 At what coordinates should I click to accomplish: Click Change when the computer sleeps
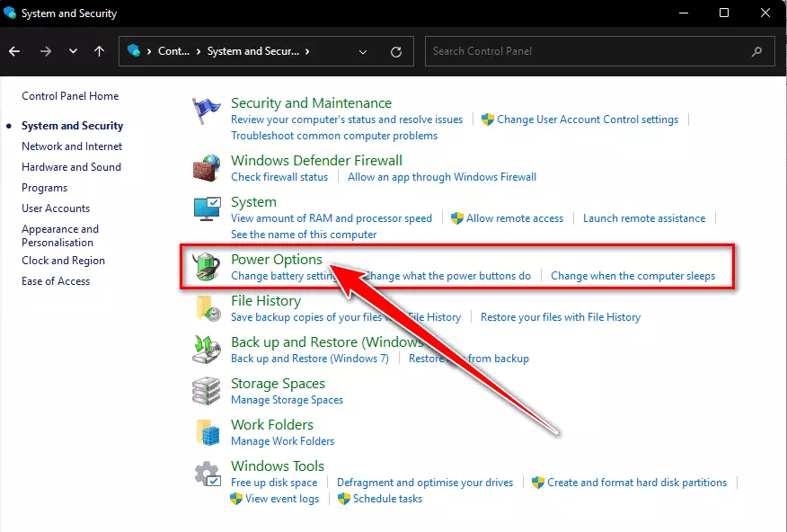point(632,276)
